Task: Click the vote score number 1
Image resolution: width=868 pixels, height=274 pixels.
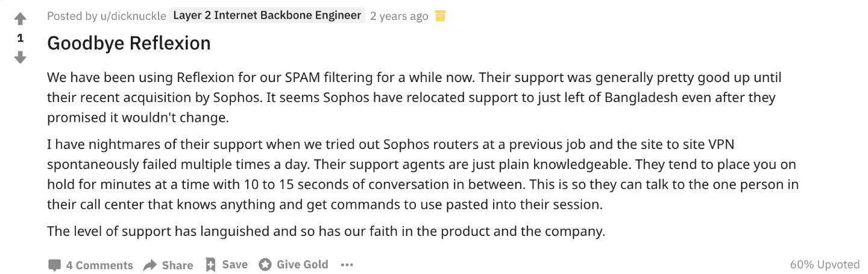Action: [20, 38]
